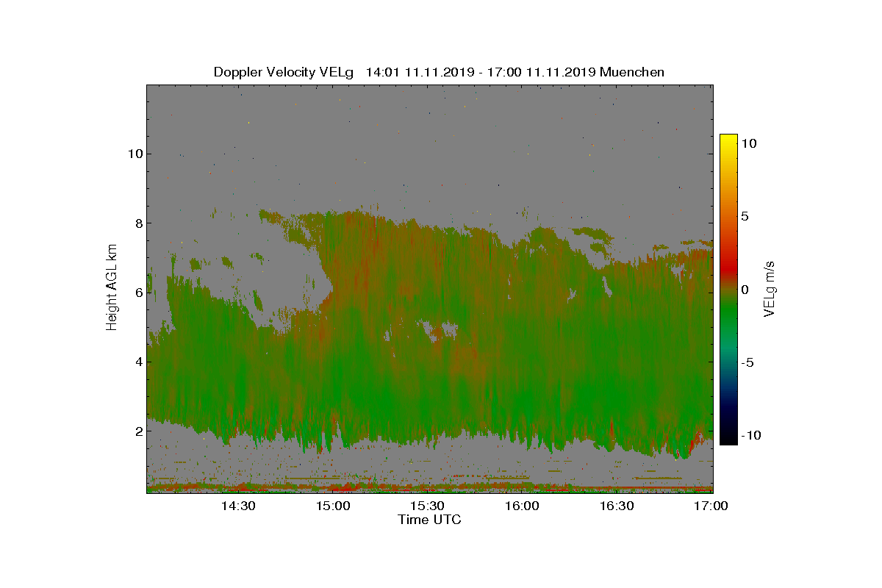This screenshot has height=588, width=882.
Task: Click the 10 km height tick label
Action: [135, 154]
